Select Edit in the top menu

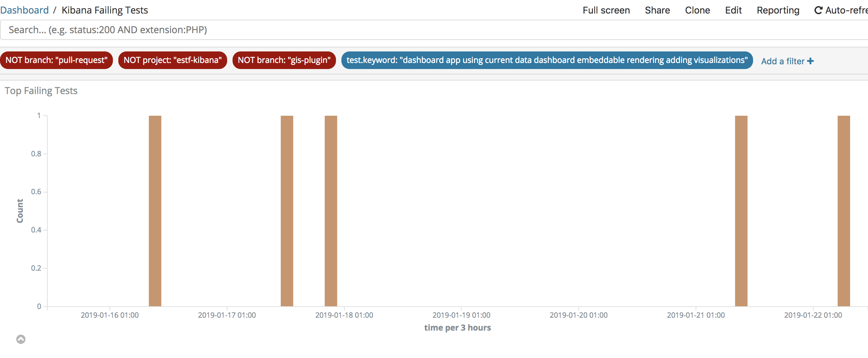click(733, 10)
